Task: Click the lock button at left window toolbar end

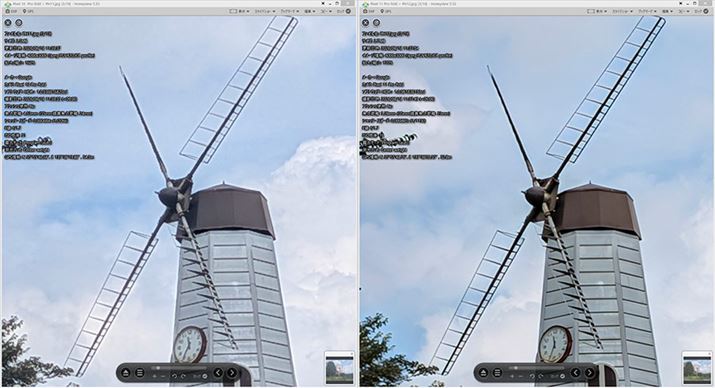Action: tap(344, 11)
